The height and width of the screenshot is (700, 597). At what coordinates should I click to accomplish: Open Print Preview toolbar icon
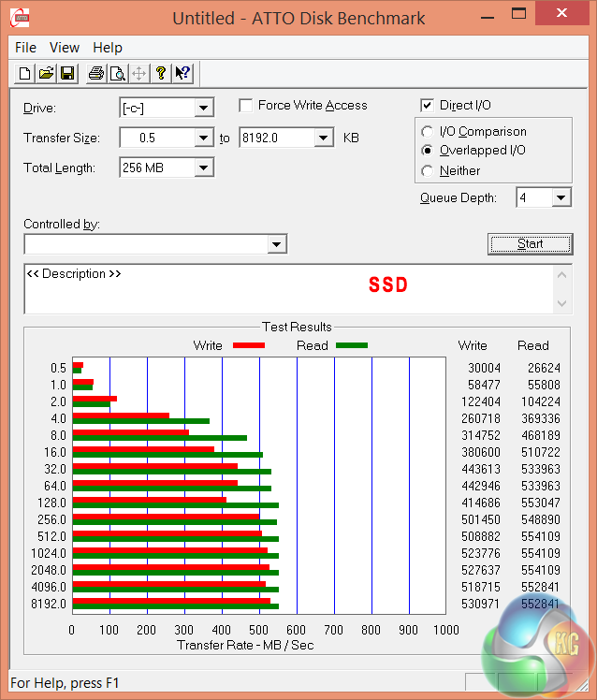(118, 73)
